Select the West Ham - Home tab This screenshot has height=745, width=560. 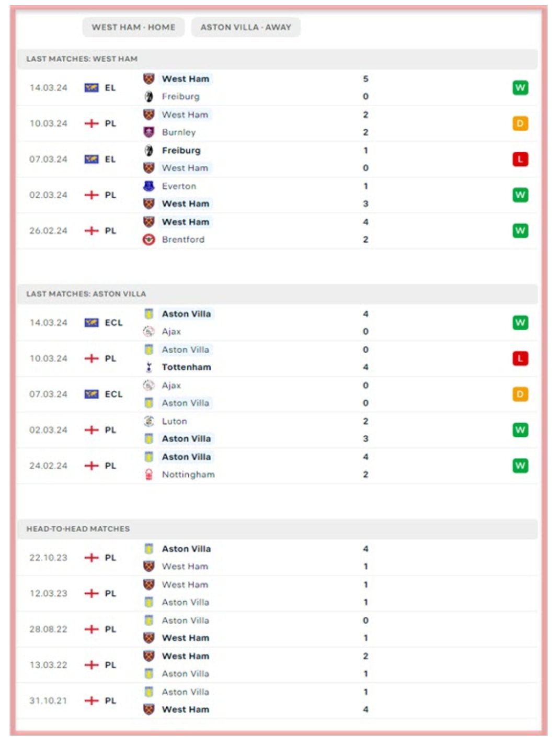pos(133,27)
